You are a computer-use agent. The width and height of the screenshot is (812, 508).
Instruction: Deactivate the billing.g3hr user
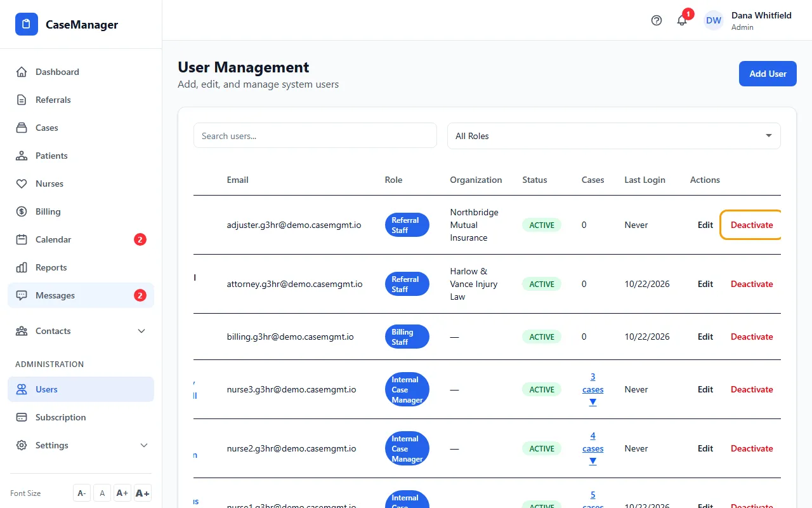(752, 337)
